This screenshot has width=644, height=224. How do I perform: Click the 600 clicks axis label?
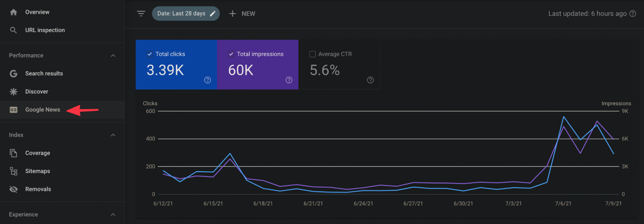pyautogui.click(x=150, y=111)
